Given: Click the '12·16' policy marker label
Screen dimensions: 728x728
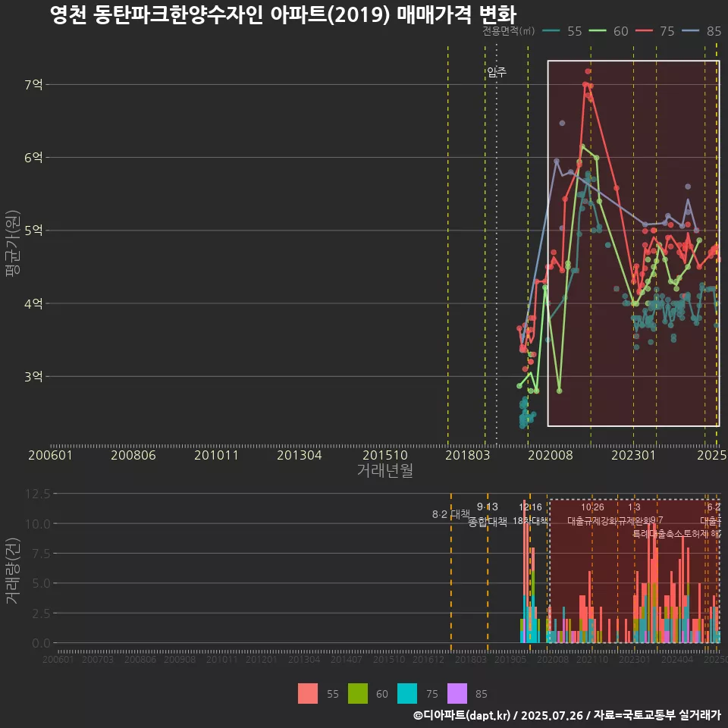Looking at the screenshot, I should tap(530, 507).
